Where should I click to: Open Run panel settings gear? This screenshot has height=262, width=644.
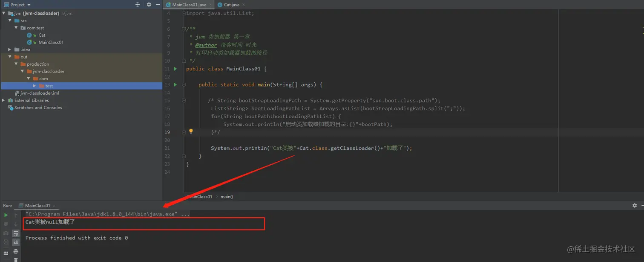[634, 205]
